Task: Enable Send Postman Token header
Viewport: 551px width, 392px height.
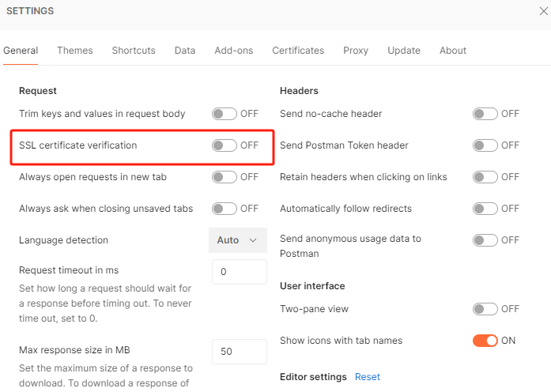Action: (485, 145)
